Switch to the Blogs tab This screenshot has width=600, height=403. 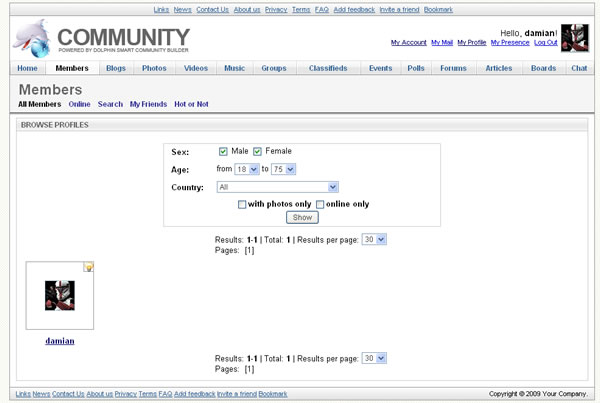point(116,68)
